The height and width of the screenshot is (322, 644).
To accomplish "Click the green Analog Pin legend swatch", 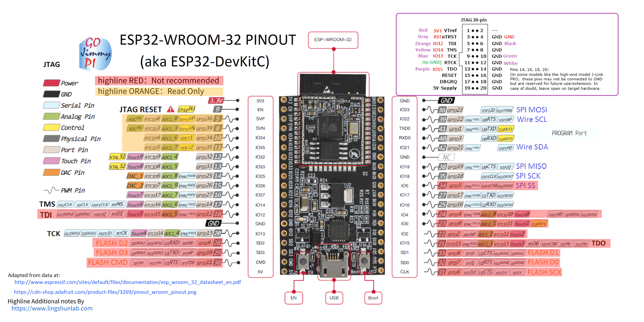I will pyautogui.click(x=52, y=116).
